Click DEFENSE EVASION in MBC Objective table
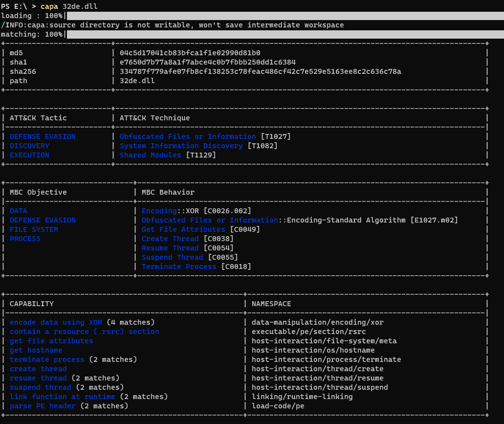Screen dimensions: 504x424 43,220
